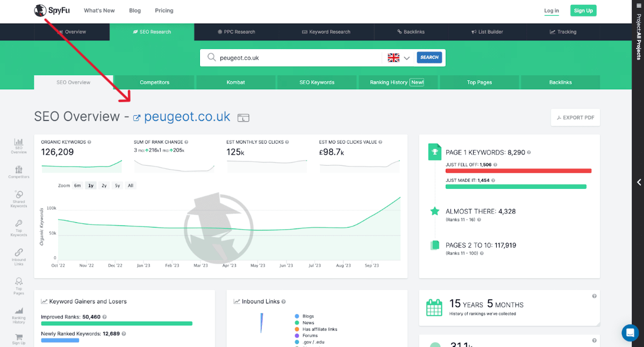Click the peugeot.co.uk title link

tap(187, 117)
